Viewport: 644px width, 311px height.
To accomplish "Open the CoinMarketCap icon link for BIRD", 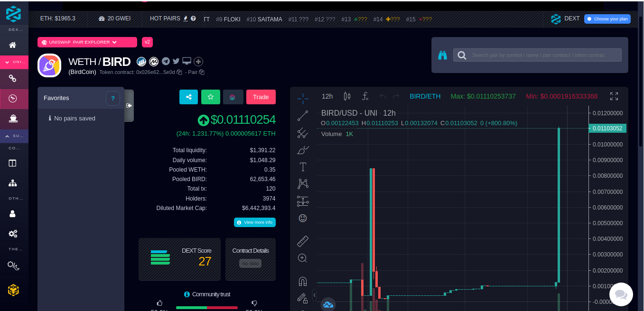I will coord(154,61).
